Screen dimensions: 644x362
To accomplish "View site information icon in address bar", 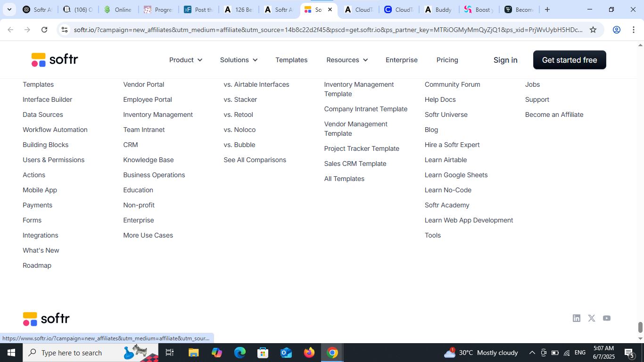I will pos(65,30).
